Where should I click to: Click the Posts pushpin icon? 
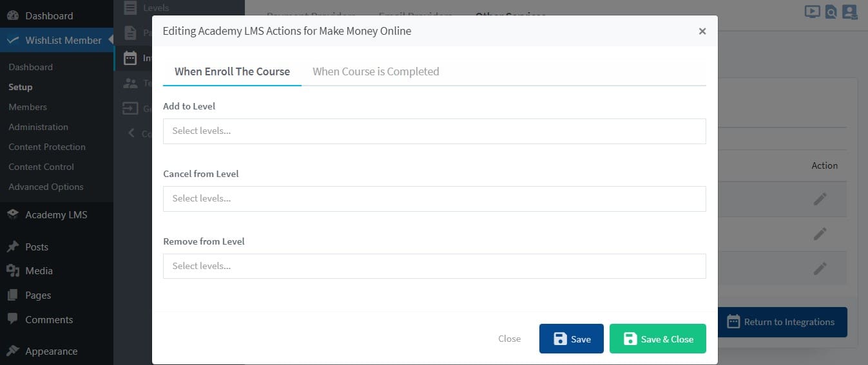point(12,247)
